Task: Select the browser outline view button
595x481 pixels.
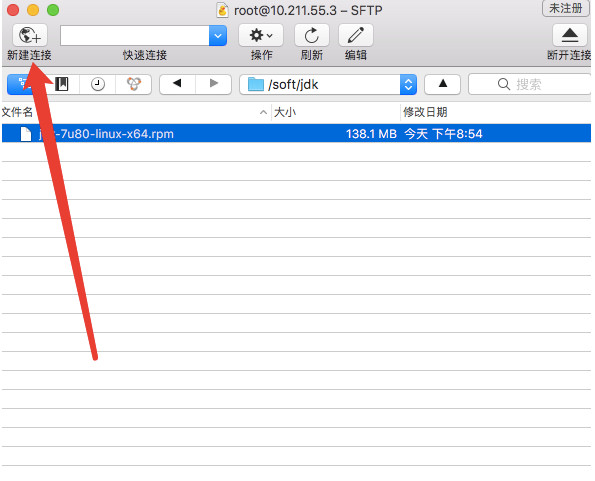Action: pyautogui.click(x=25, y=84)
